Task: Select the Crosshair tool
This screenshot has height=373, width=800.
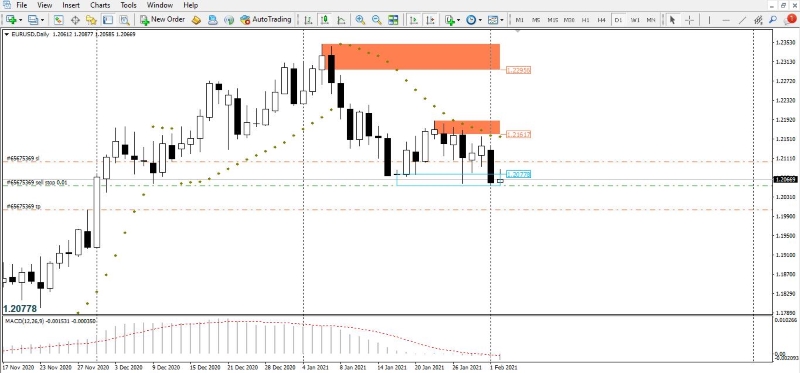Action: pos(689,20)
